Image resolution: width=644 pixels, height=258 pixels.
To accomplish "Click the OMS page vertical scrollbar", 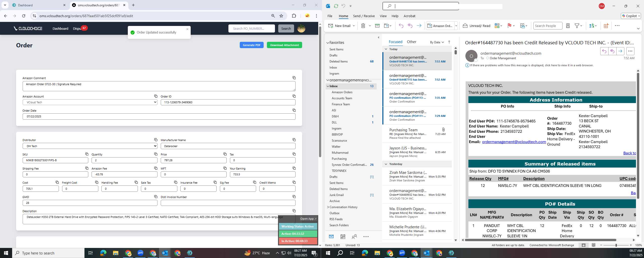I will [320, 92].
